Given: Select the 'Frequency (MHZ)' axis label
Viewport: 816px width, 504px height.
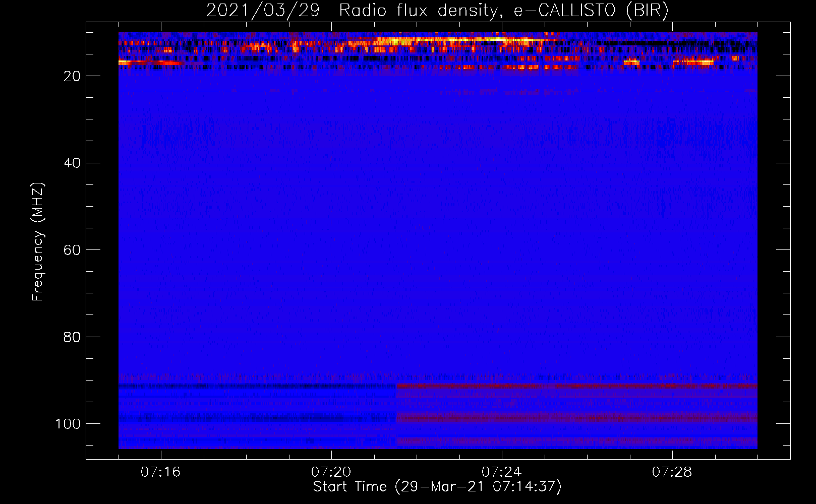Looking at the screenshot, I should pyautogui.click(x=38, y=241).
